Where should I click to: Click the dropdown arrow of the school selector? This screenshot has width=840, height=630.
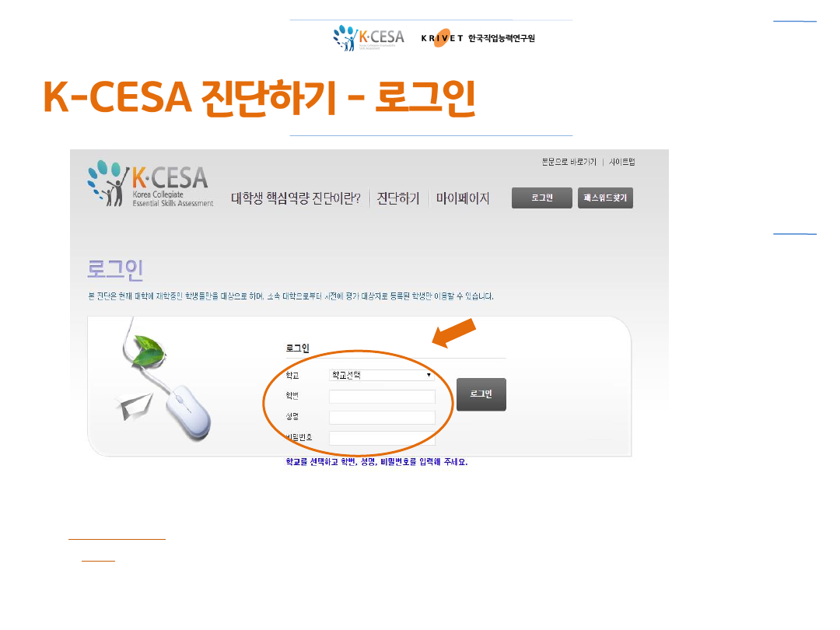(x=429, y=375)
